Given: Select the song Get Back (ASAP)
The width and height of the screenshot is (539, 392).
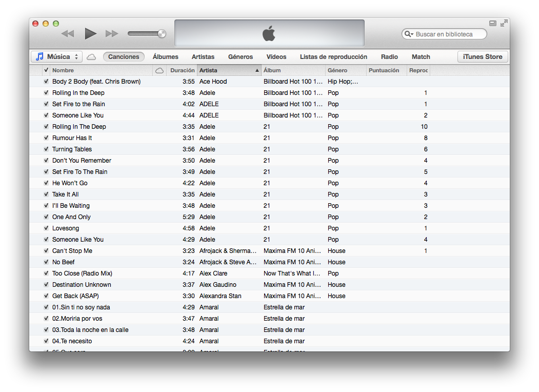Looking at the screenshot, I should 75,296.
